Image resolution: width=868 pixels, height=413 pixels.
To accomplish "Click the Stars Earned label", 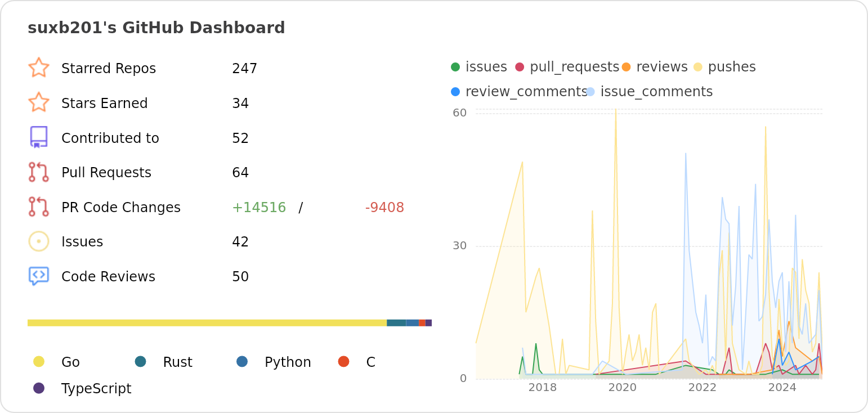I will point(105,104).
